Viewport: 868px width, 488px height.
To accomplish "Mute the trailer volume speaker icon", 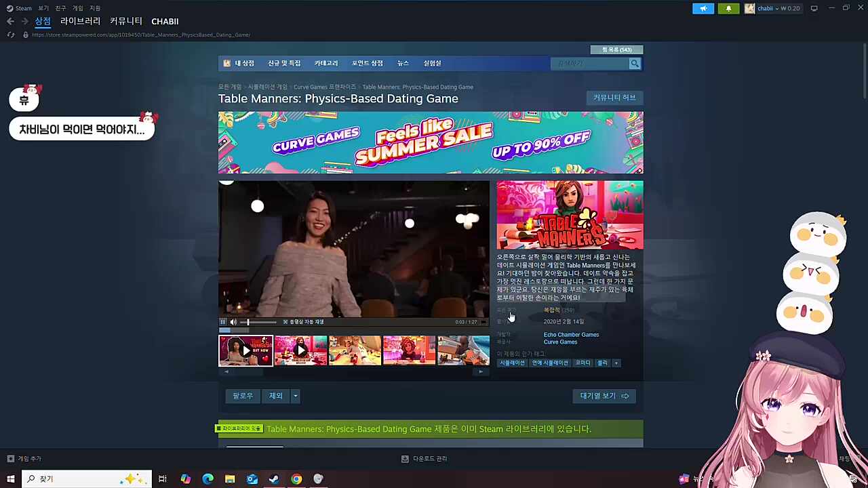I will 233,322.
